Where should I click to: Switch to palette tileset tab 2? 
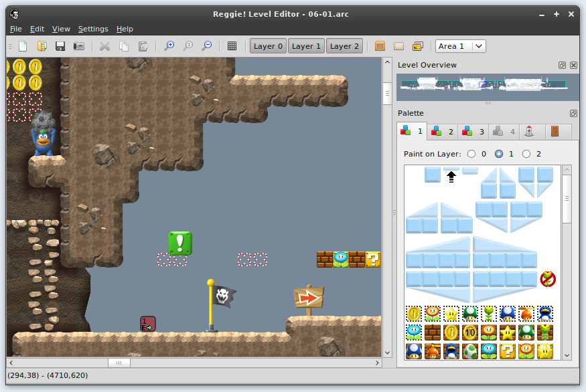coord(442,131)
